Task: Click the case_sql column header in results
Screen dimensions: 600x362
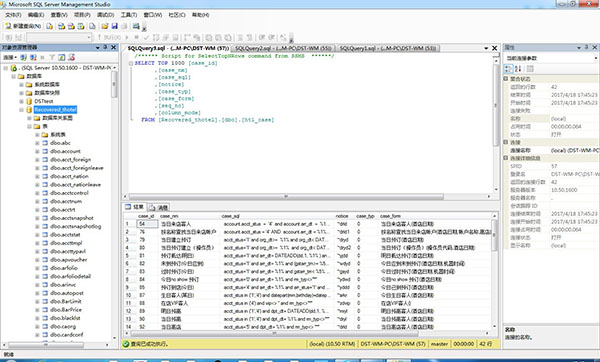Action: [277, 216]
